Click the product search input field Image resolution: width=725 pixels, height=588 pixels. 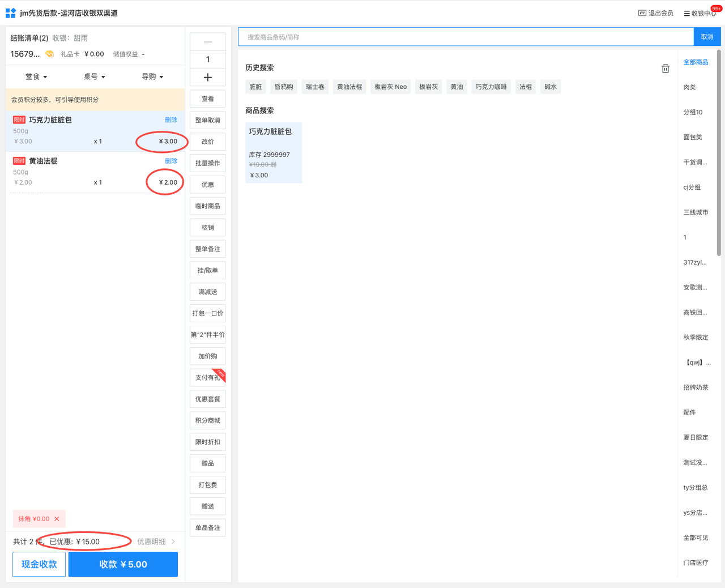pos(466,37)
